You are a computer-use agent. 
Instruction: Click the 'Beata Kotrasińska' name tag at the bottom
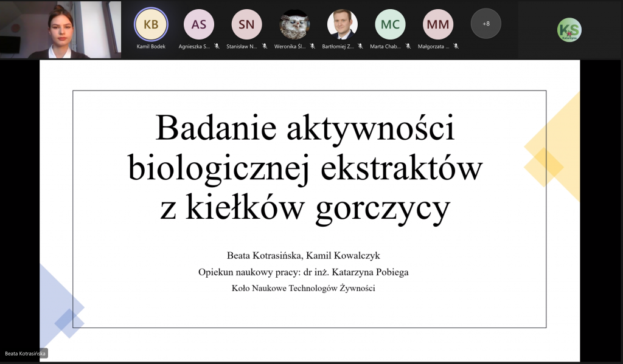coord(25,353)
